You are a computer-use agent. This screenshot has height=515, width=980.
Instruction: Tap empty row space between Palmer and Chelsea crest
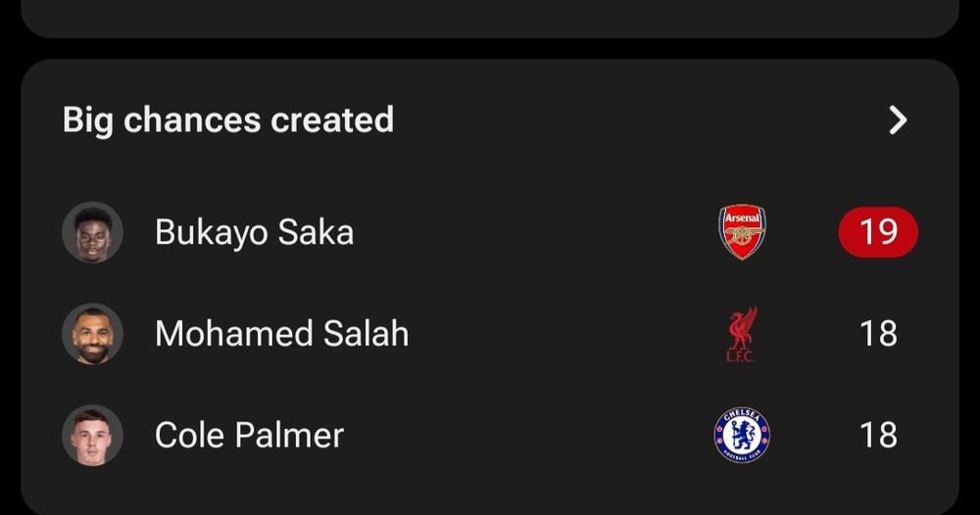[529, 435]
